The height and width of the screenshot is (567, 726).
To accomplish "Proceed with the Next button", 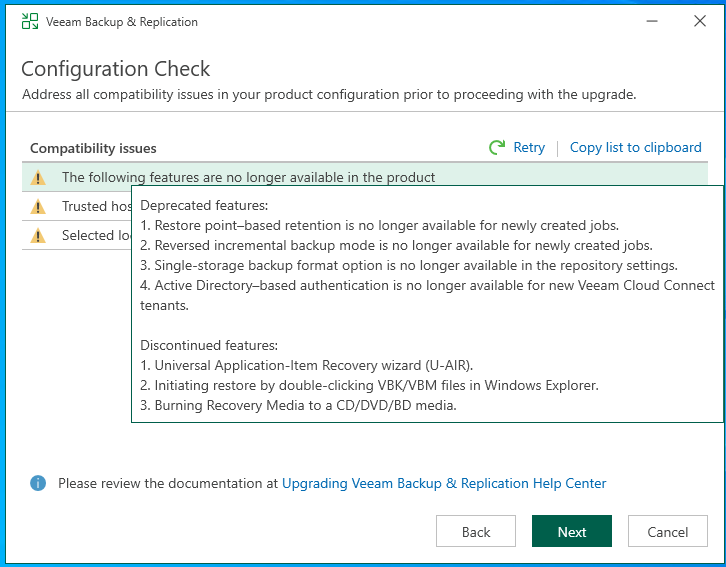I will pos(572,532).
